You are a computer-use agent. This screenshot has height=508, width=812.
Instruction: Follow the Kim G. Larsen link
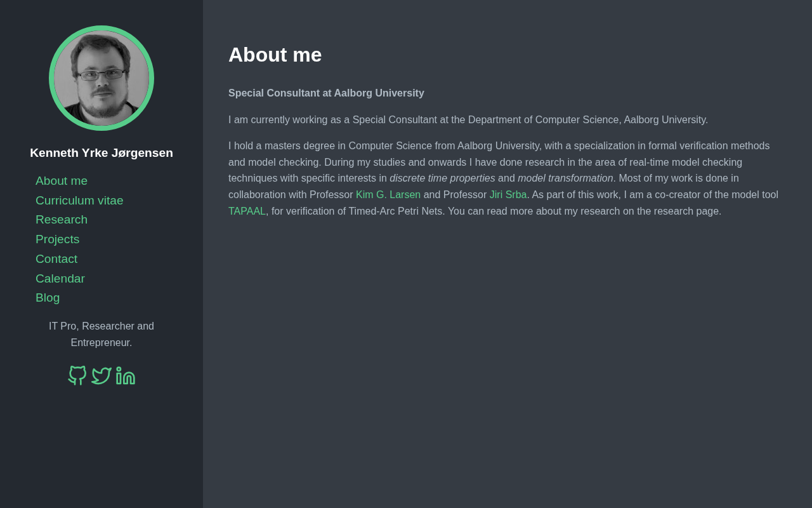click(x=388, y=195)
